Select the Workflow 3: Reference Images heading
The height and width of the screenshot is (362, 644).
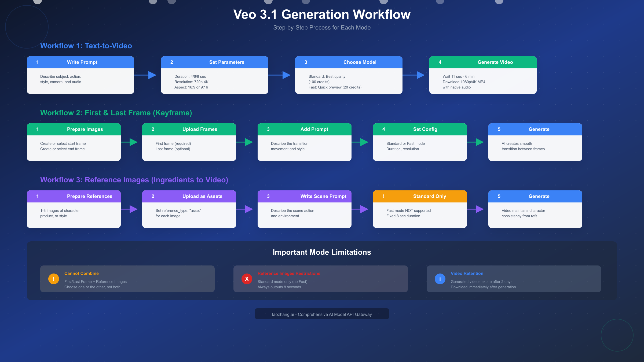tap(134, 180)
